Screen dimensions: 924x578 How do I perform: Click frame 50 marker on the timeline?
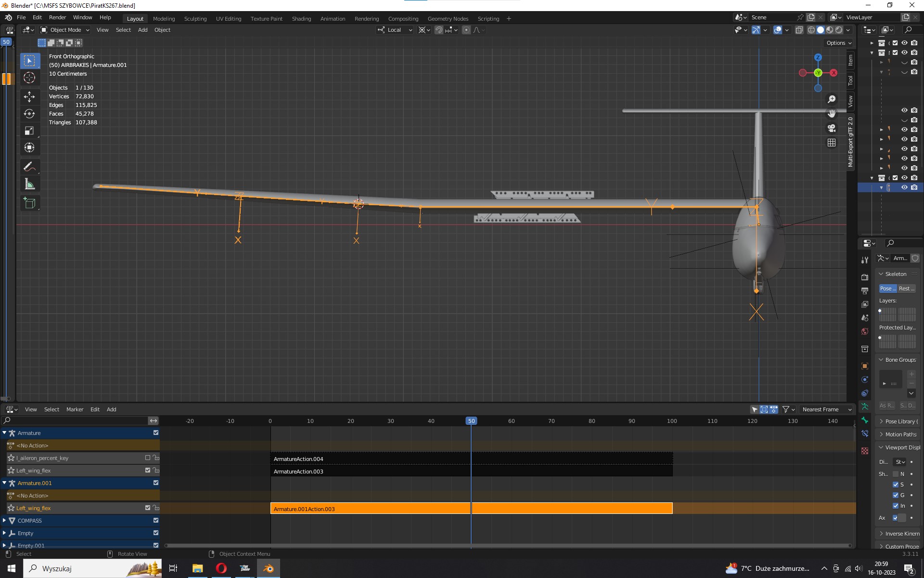click(x=471, y=421)
